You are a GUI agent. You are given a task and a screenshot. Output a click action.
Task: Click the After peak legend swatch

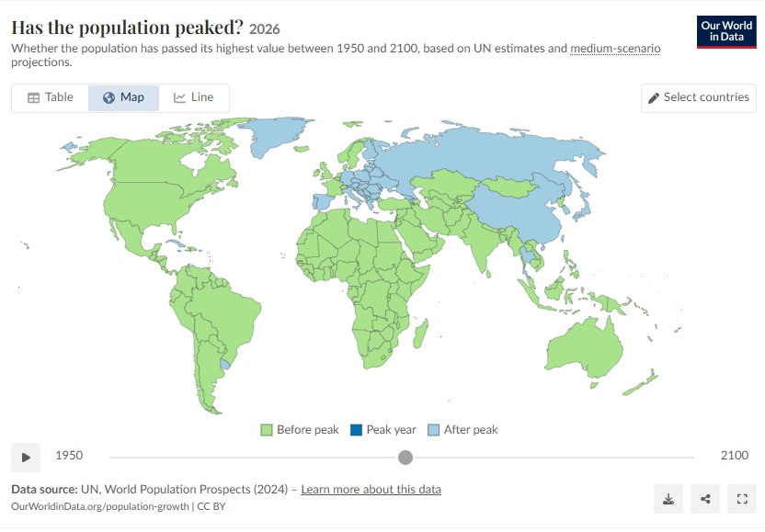pyautogui.click(x=433, y=430)
